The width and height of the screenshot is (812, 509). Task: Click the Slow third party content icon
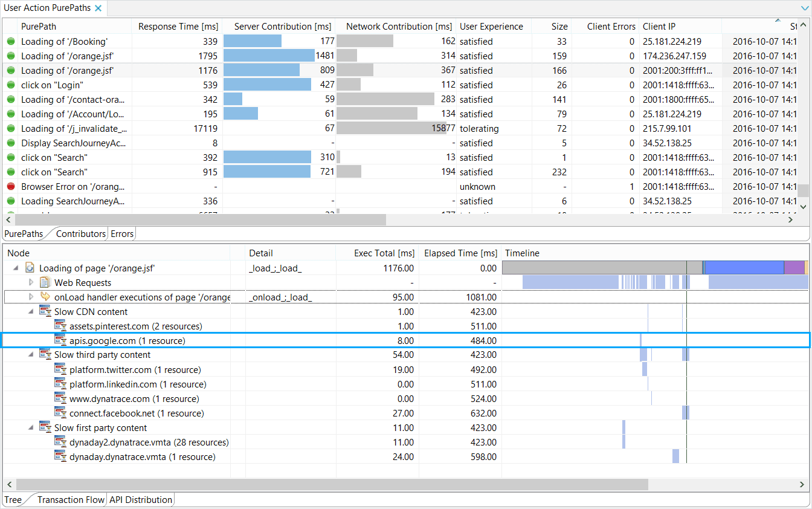click(45, 355)
